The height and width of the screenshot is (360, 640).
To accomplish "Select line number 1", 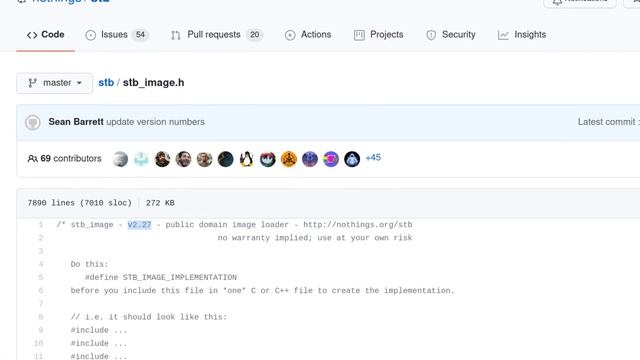I will [x=40, y=224].
